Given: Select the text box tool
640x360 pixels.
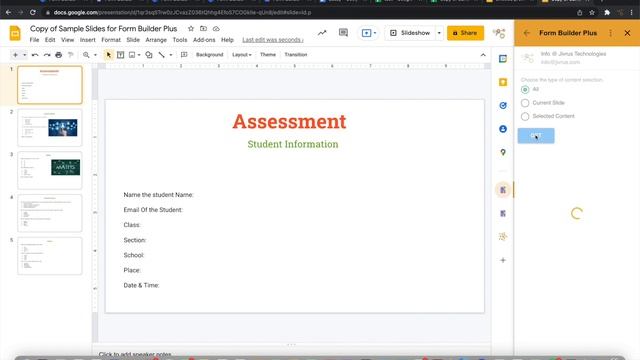Looking at the screenshot, I should pyautogui.click(x=120, y=55).
